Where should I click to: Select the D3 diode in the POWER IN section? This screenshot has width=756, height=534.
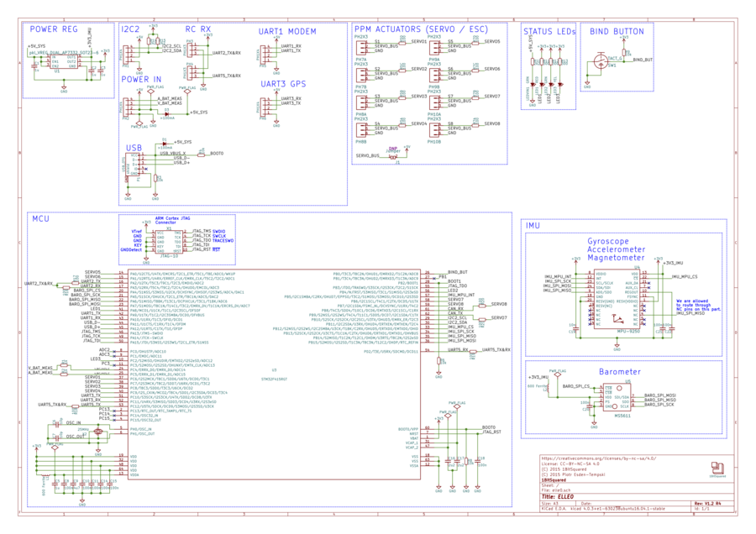click(x=167, y=113)
